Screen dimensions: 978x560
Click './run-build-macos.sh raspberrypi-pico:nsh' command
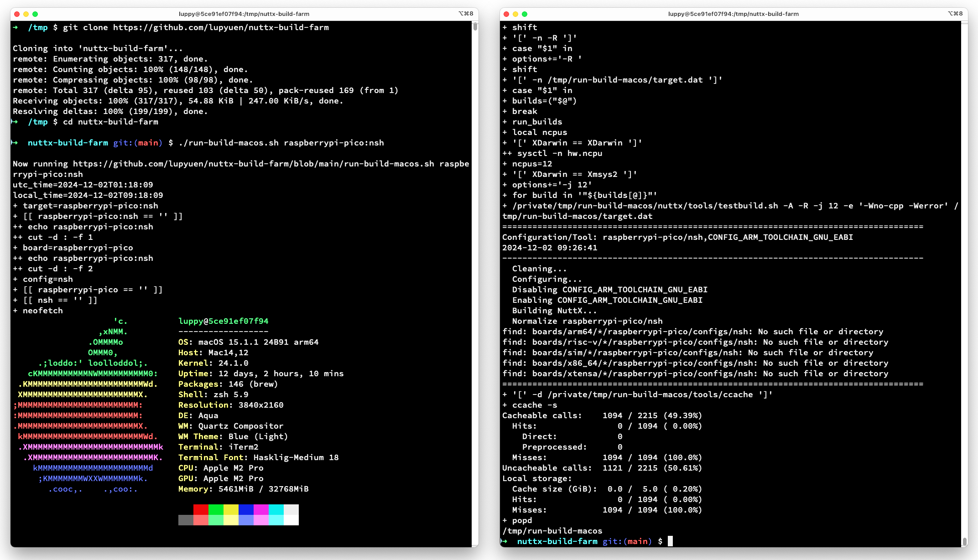tap(281, 143)
